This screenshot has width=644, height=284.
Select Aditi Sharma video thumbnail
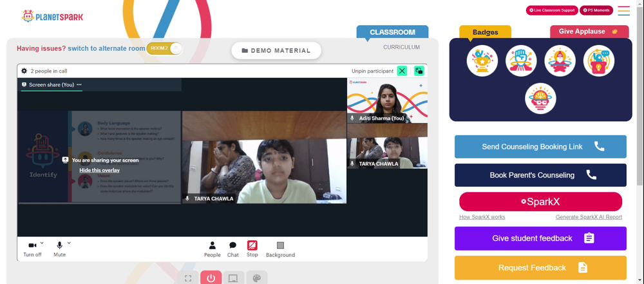pos(387,100)
